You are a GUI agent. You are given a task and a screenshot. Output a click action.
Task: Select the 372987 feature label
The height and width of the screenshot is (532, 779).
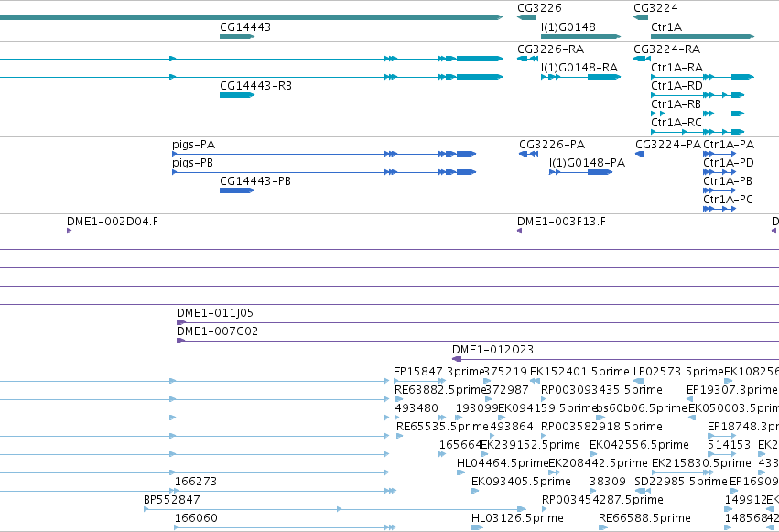coord(507,390)
